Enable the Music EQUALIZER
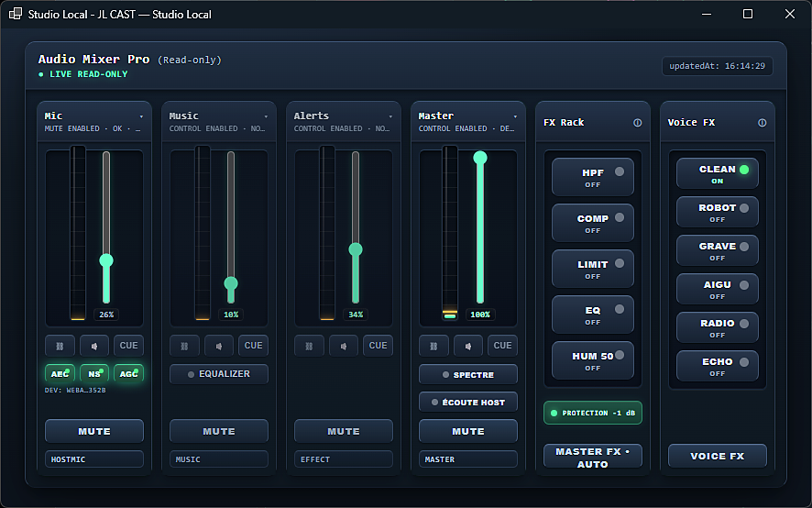 pos(219,374)
